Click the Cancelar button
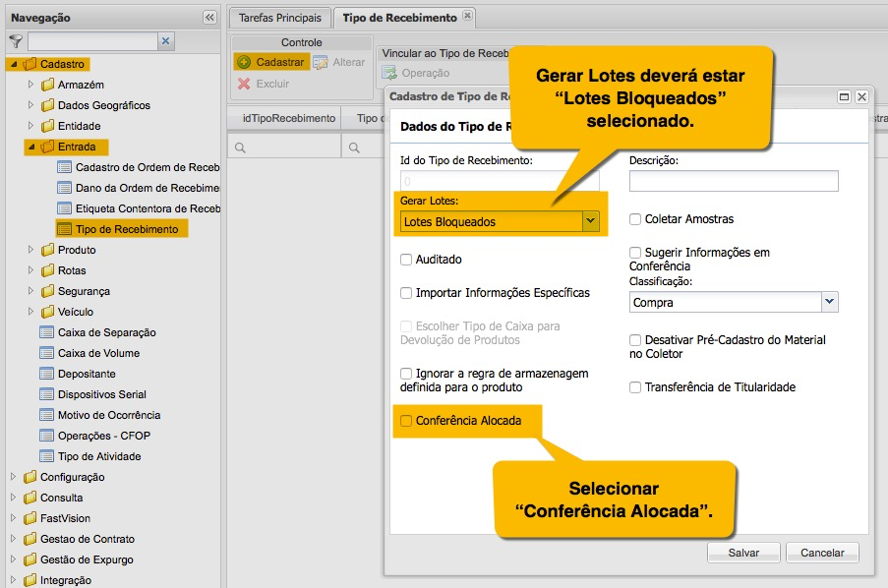The width and height of the screenshot is (888, 588). 822,553
